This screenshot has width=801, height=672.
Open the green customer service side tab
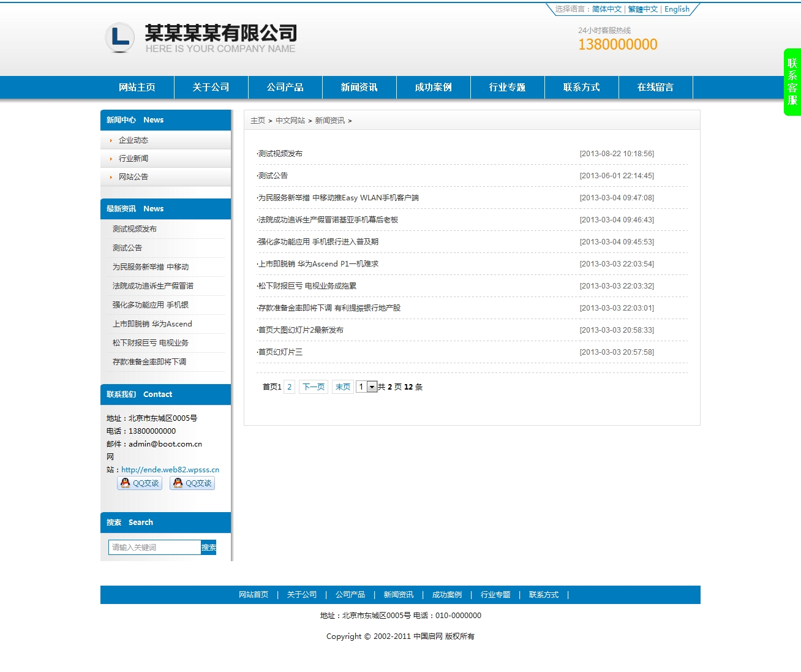[x=792, y=82]
